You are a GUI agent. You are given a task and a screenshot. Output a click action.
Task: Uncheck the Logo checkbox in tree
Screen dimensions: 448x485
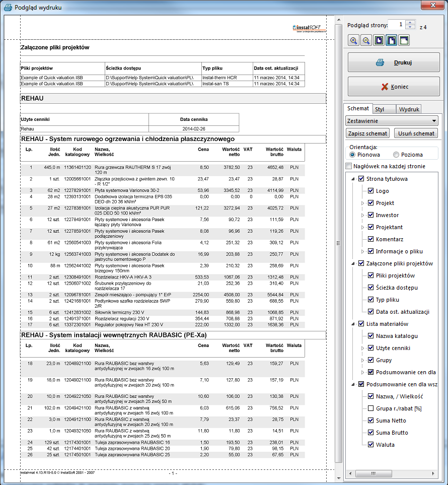coord(370,191)
